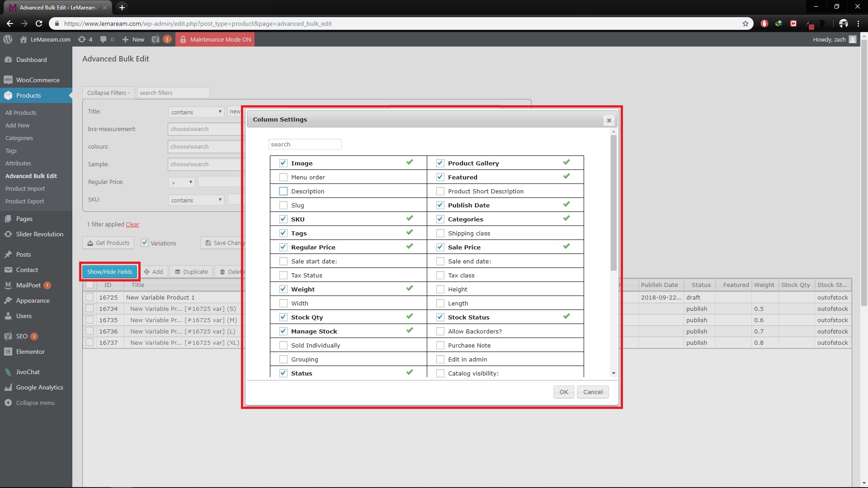The width and height of the screenshot is (868, 488).
Task: Cancel the Column Settings dialog
Action: 593,392
